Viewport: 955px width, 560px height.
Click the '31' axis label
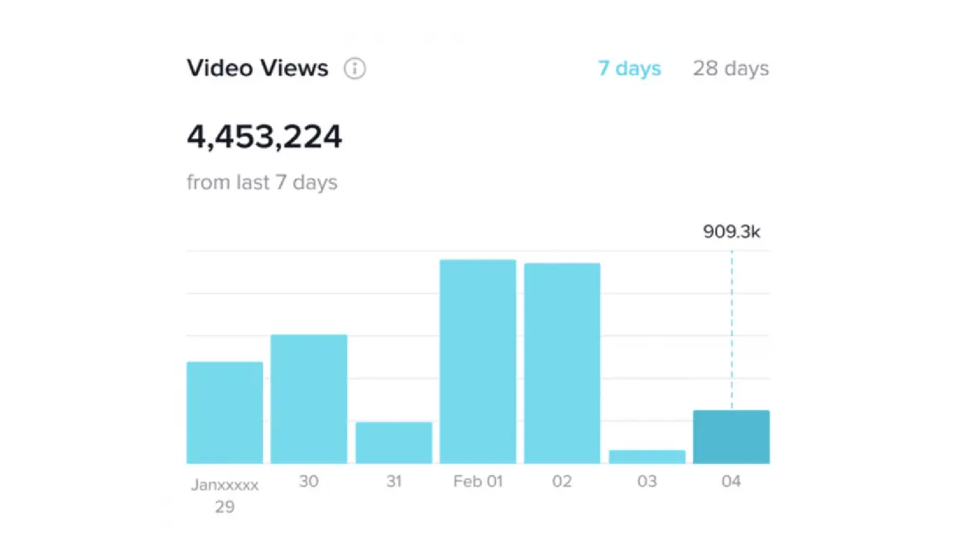click(394, 481)
